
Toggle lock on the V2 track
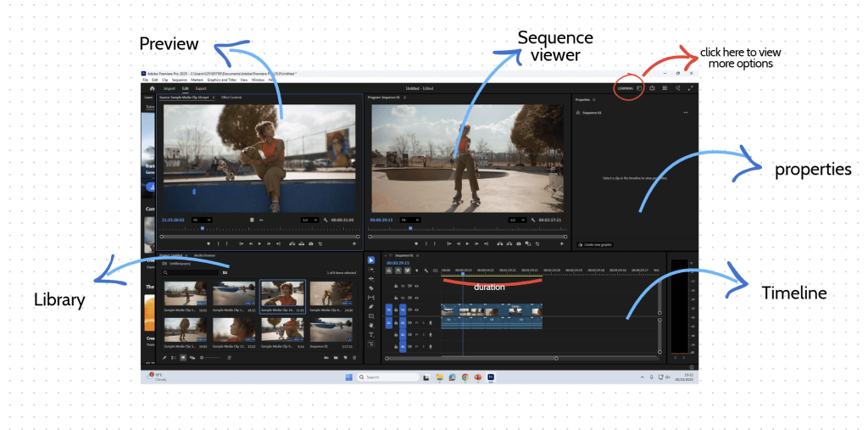[396, 298]
